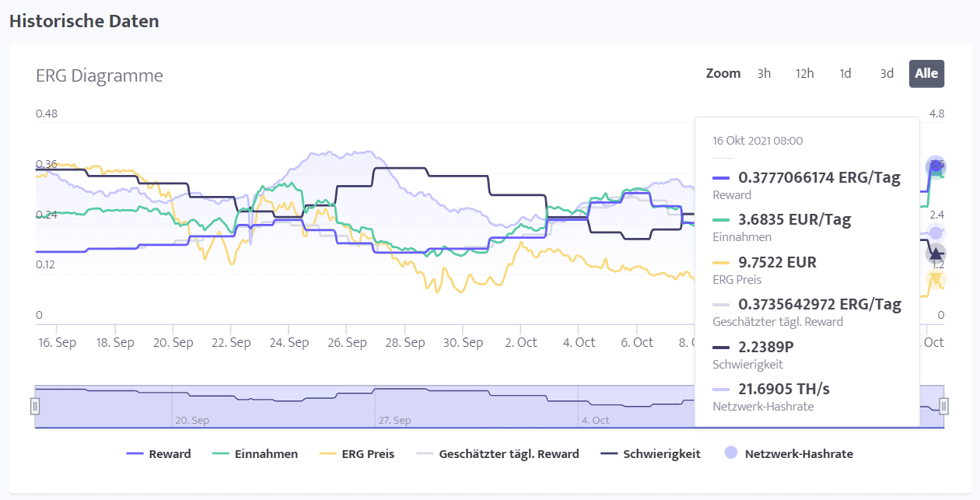The height and width of the screenshot is (500, 980).
Task: Toggle the Einnahmen series in the legend
Action: (x=255, y=453)
